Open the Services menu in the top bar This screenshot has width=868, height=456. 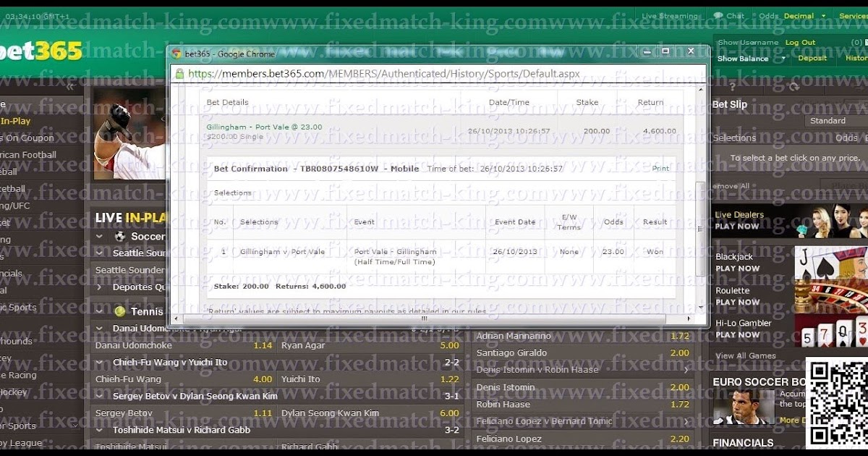[x=853, y=16]
